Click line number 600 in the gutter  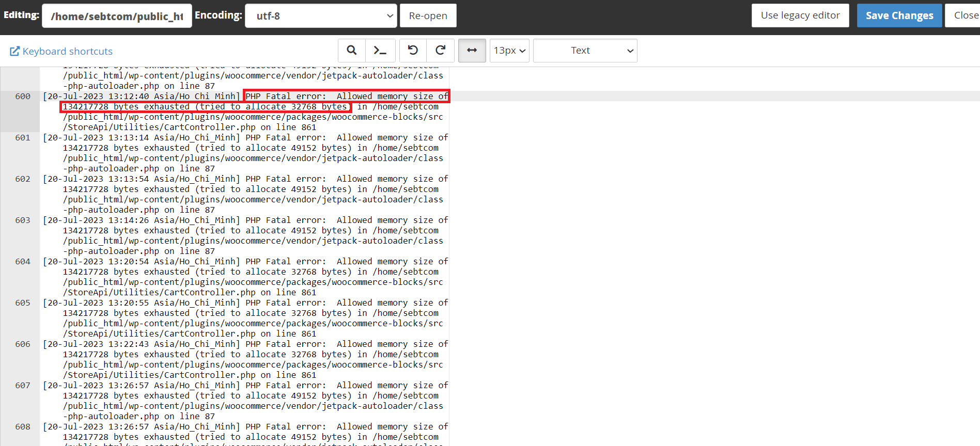click(23, 97)
